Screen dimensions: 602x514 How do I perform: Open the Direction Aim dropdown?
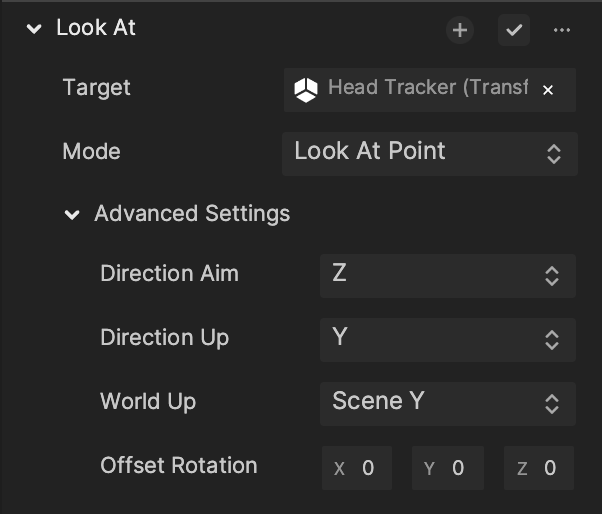coord(448,276)
